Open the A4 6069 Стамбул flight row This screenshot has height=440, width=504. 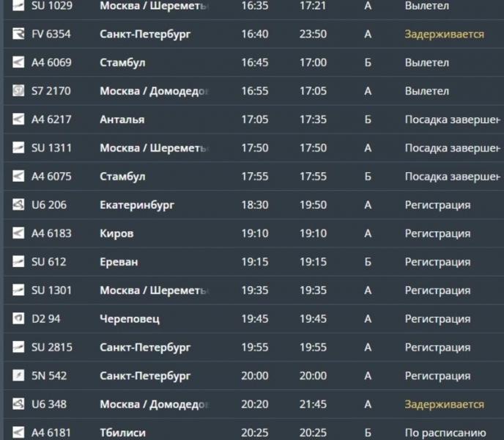[x=254, y=62]
